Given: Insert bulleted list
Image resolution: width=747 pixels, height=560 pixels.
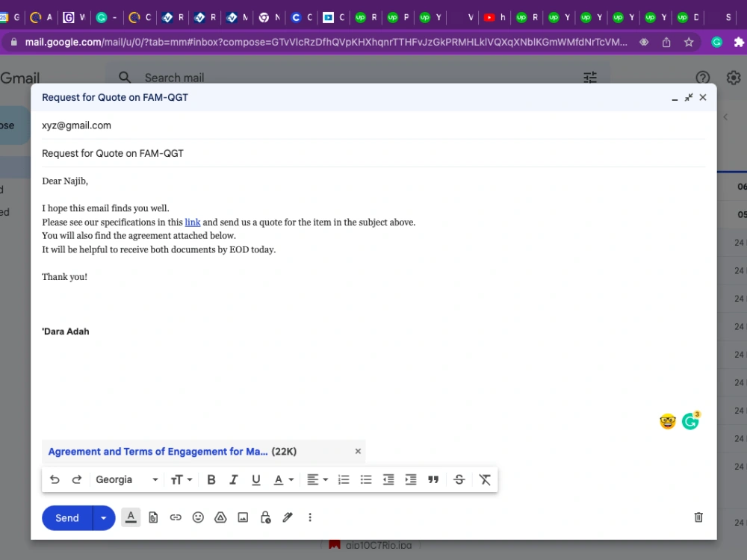Looking at the screenshot, I should [366, 479].
